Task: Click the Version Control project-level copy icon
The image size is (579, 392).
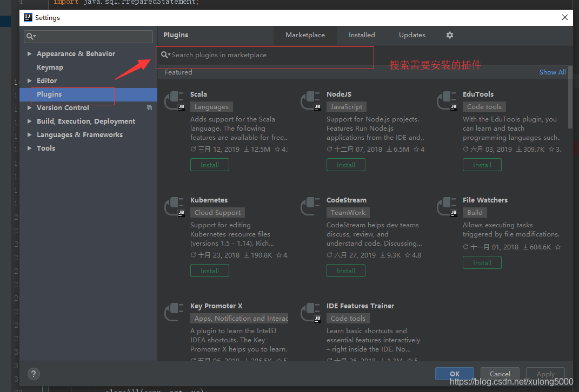Action: coord(150,107)
